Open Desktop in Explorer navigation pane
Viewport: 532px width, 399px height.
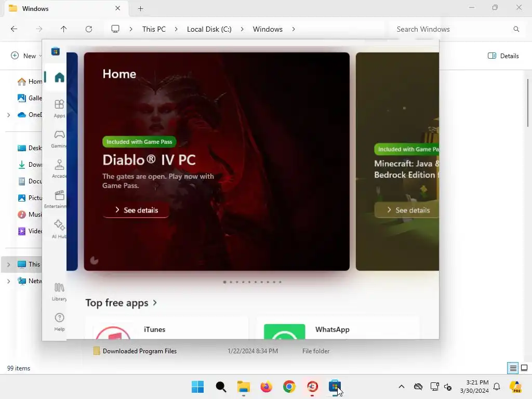[x=30, y=148]
